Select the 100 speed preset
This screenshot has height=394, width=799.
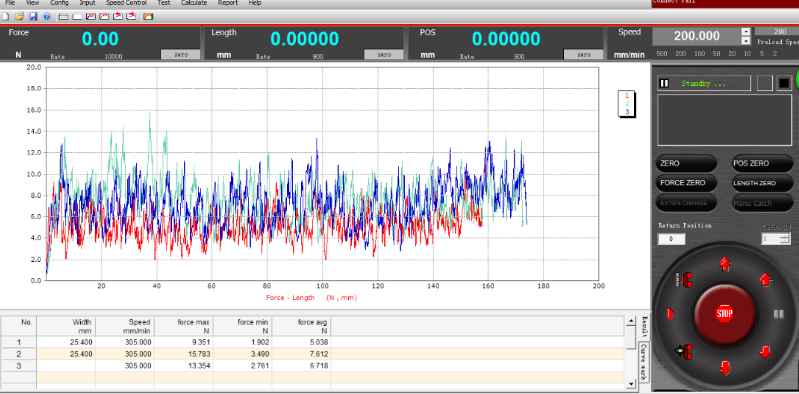pyautogui.click(x=700, y=54)
